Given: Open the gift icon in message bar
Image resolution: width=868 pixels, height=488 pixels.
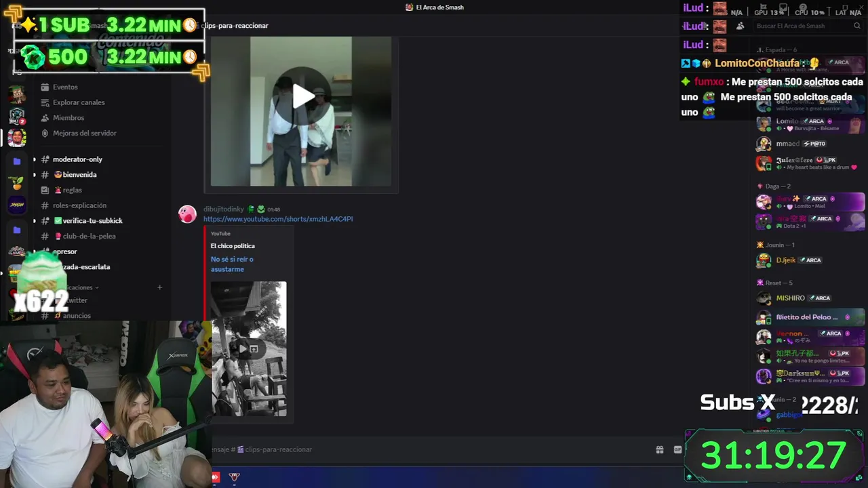Looking at the screenshot, I should (659, 449).
